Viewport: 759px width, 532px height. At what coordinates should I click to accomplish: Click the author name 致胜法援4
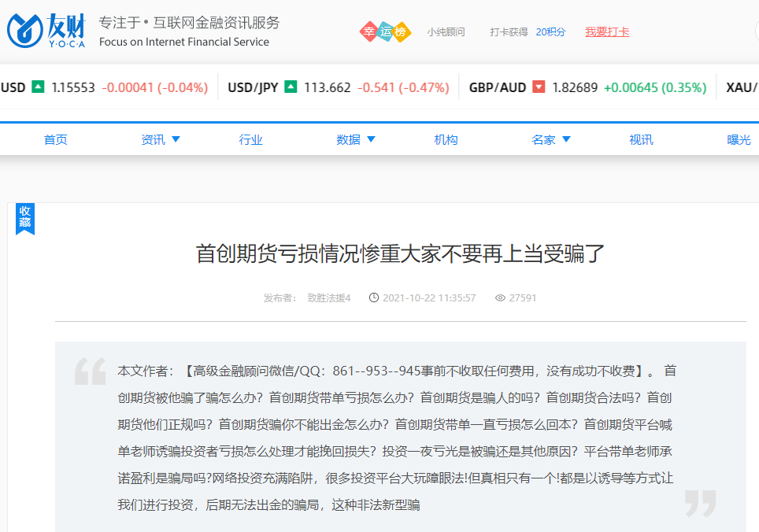coord(329,298)
